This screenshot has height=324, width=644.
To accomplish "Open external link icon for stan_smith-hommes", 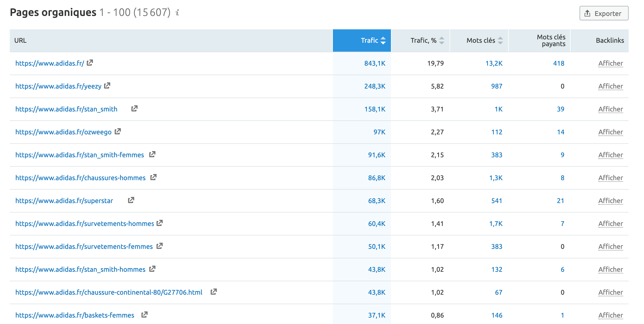I will (x=152, y=269).
